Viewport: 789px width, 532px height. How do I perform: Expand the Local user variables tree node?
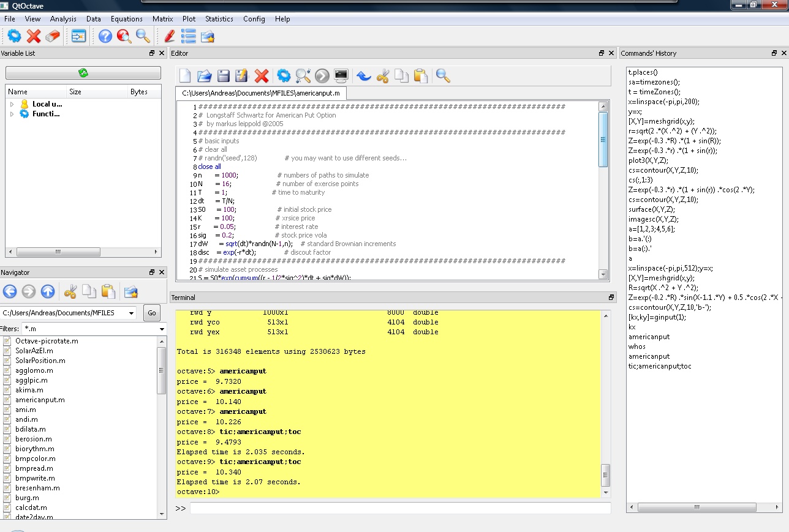(x=12, y=104)
